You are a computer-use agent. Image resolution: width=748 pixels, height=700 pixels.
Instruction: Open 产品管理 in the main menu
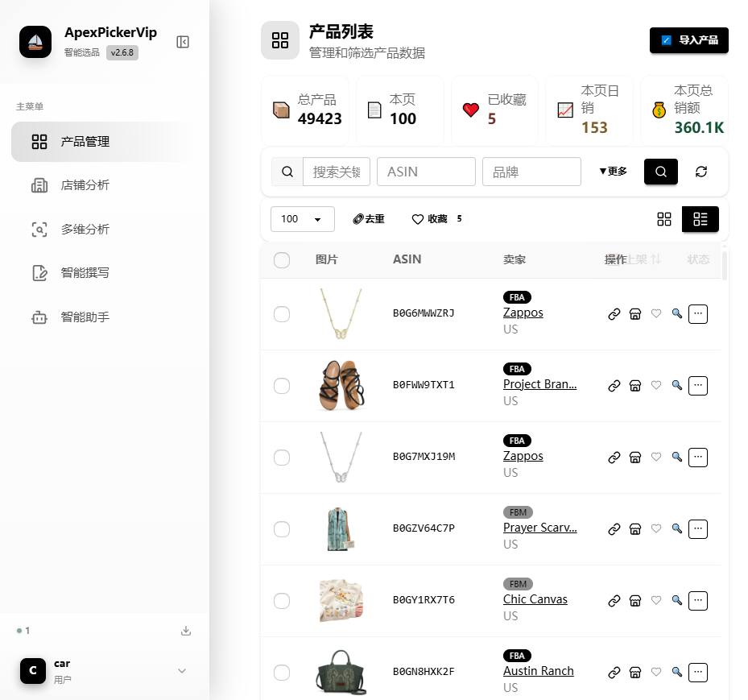pos(103,142)
